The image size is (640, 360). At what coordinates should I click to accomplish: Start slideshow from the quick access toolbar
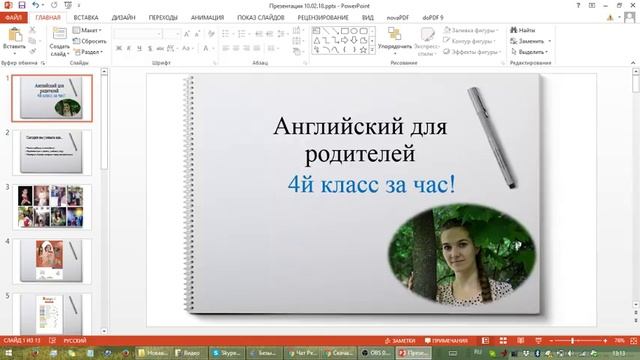[x=68, y=5]
